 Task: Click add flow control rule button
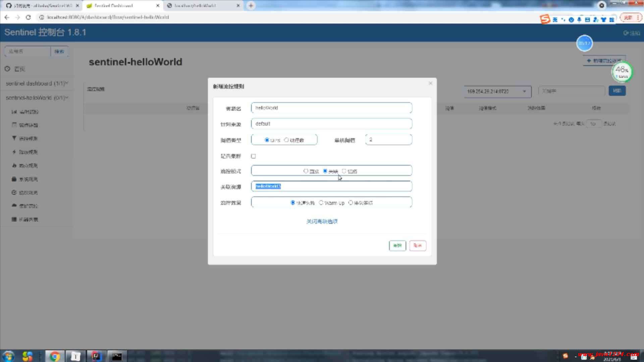coord(604,61)
